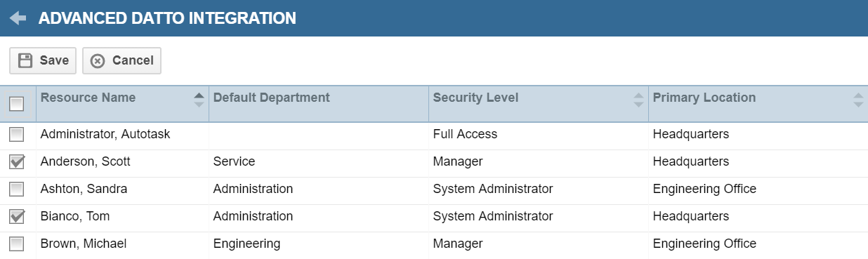Click the back arrow icon in header
This screenshot has width=868, height=259.
(18, 18)
